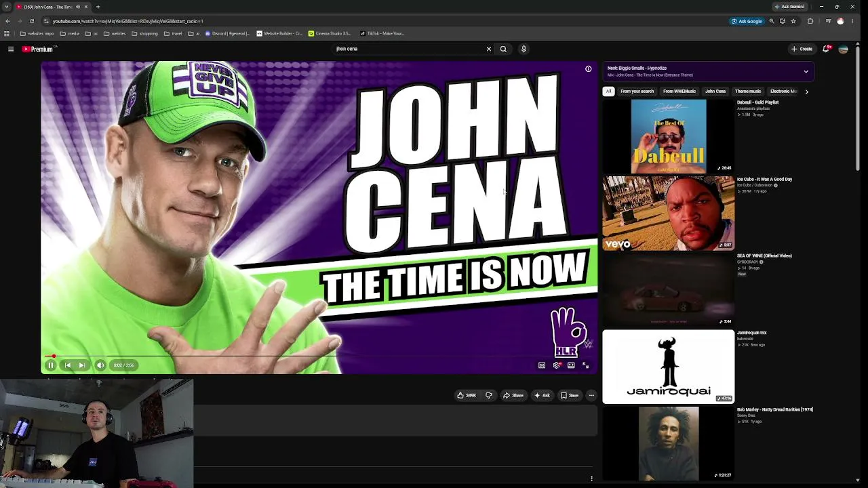Skip to the previous video
Screen dimensions: 868x488
tap(68, 365)
